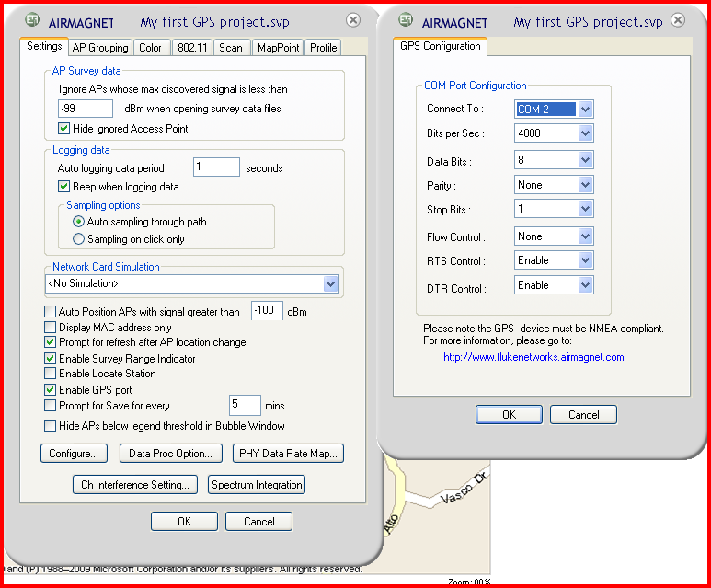The height and width of the screenshot is (588, 711).
Task: Expand the DTR Control dropdown
Action: pos(585,285)
